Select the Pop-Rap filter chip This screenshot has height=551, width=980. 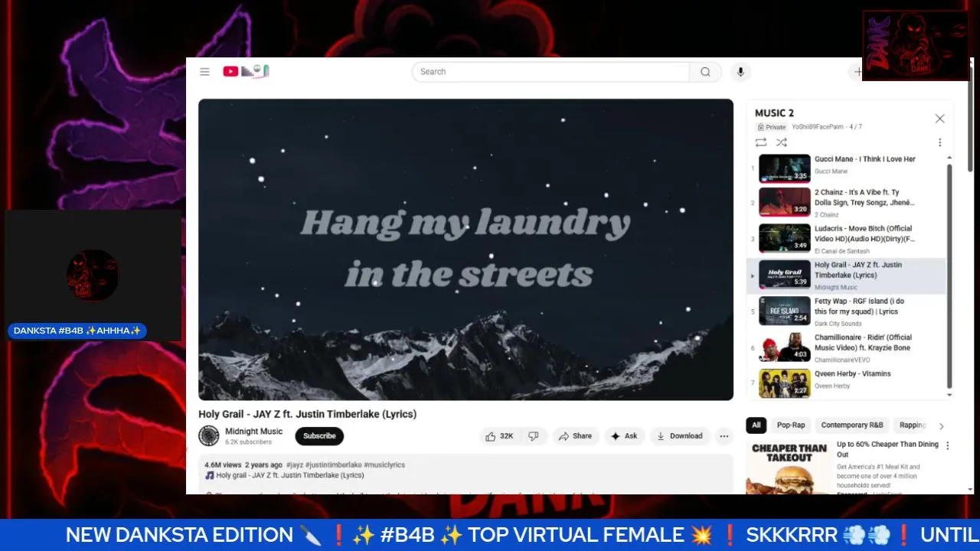(x=791, y=425)
